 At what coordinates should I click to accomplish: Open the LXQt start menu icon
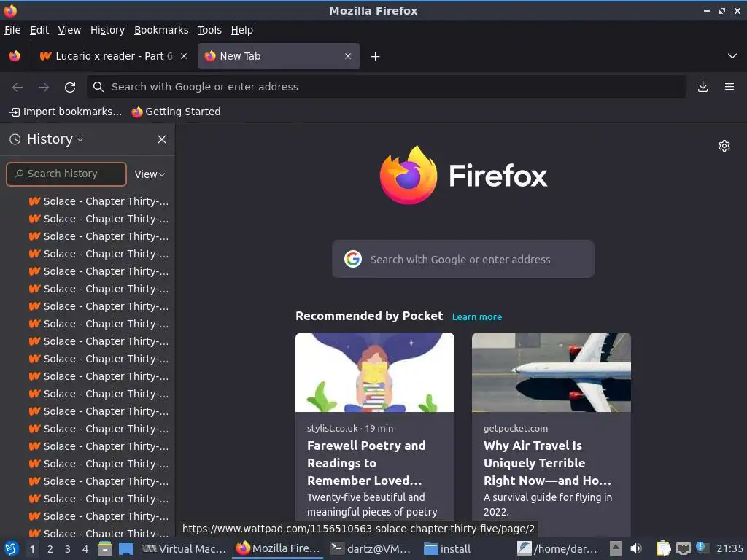pyautogui.click(x=12, y=548)
